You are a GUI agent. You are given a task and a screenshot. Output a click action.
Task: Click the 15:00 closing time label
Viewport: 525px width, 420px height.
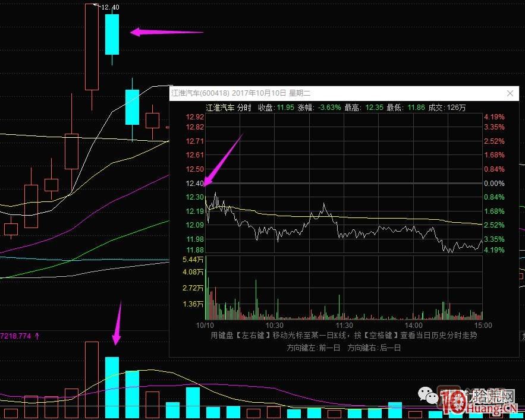click(484, 326)
